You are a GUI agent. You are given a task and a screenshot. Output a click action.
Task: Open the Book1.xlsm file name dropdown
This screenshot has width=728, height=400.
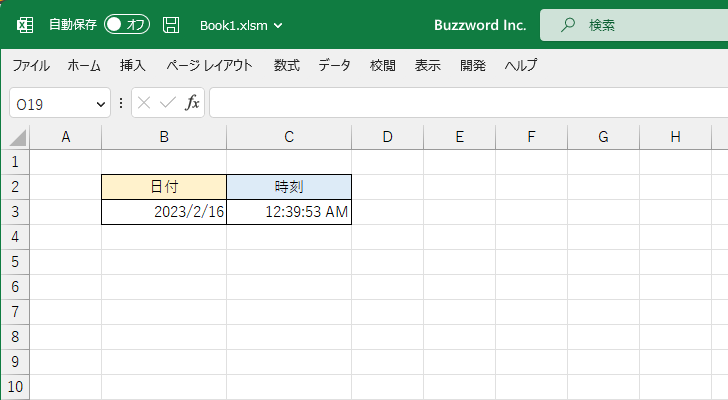(x=240, y=26)
